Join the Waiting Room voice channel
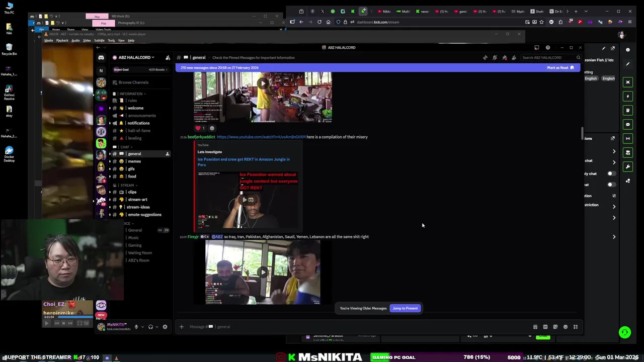 pyautogui.click(x=140, y=253)
